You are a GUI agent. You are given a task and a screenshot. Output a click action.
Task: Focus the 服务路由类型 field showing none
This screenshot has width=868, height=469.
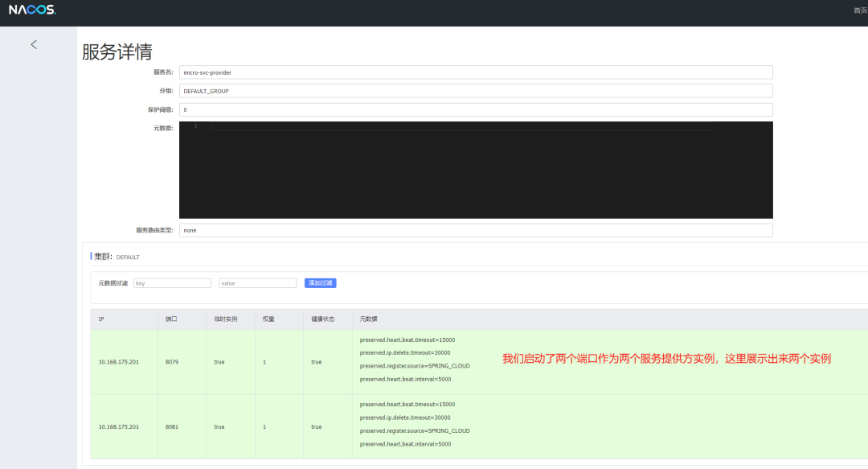pyautogui.click(x=475, y=230)
